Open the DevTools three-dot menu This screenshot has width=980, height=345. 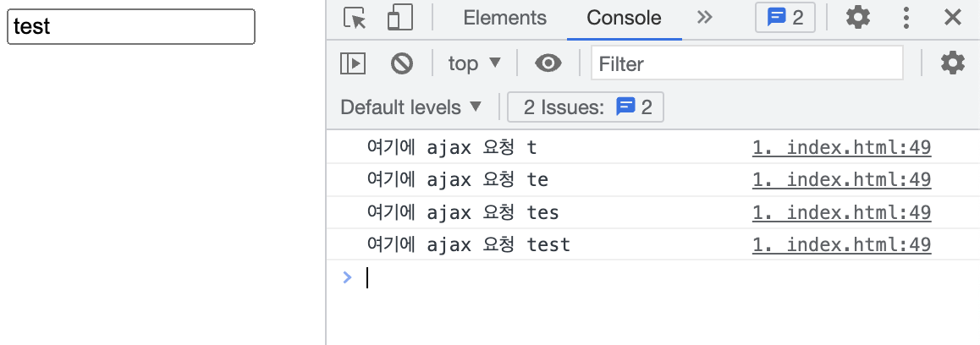(x=906, y=18)
